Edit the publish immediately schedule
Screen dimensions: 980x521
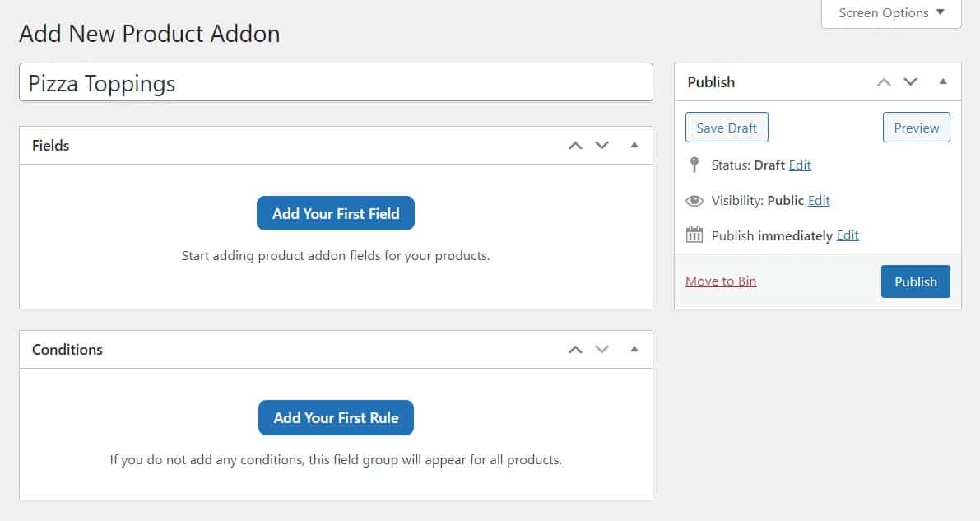point(848,236)
